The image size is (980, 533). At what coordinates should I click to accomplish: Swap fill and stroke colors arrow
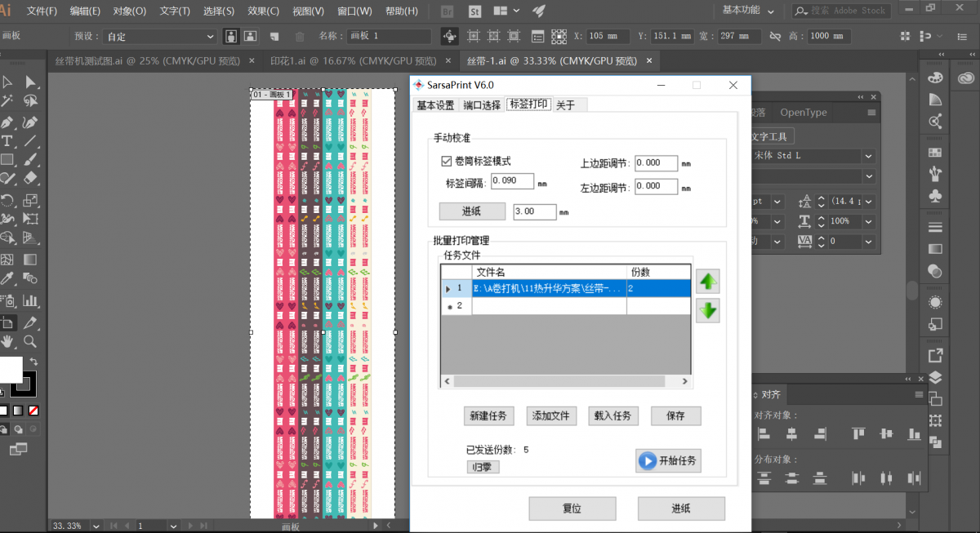(33, 362)
